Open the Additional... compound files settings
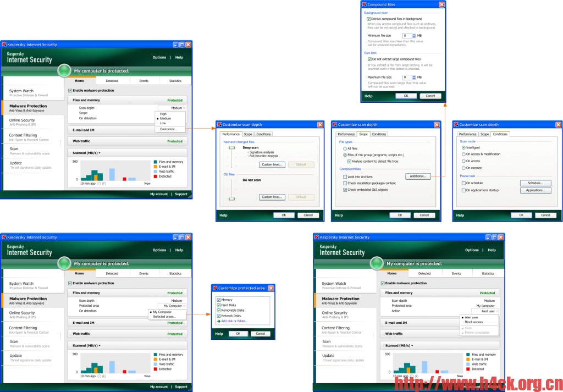The height and width of the screenshot is (392, 563). click(x=418, y=176)
